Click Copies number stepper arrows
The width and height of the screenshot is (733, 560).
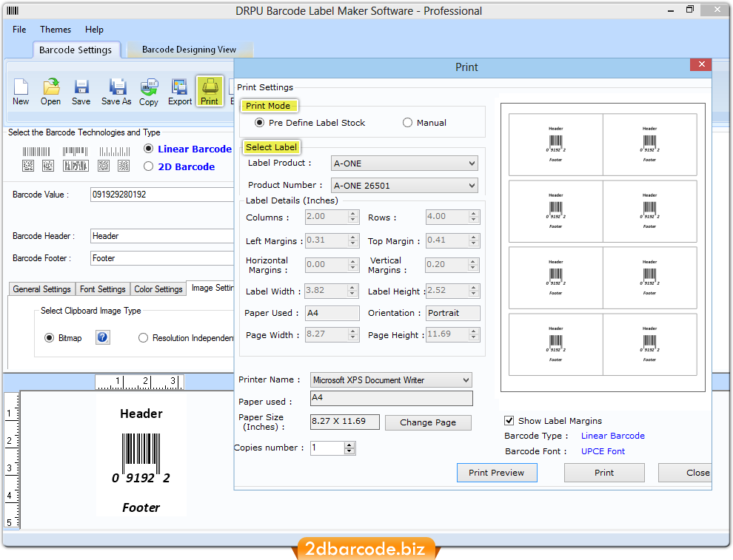[x=349, y=448]
